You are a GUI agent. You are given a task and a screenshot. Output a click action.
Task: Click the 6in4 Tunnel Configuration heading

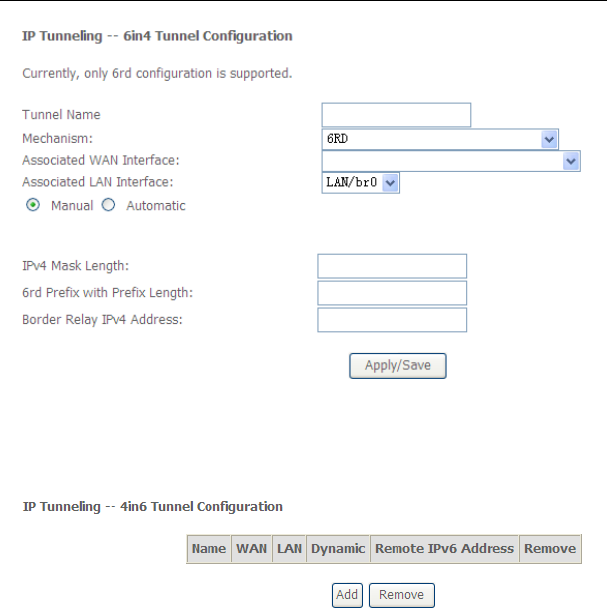(x=157, y=36)
